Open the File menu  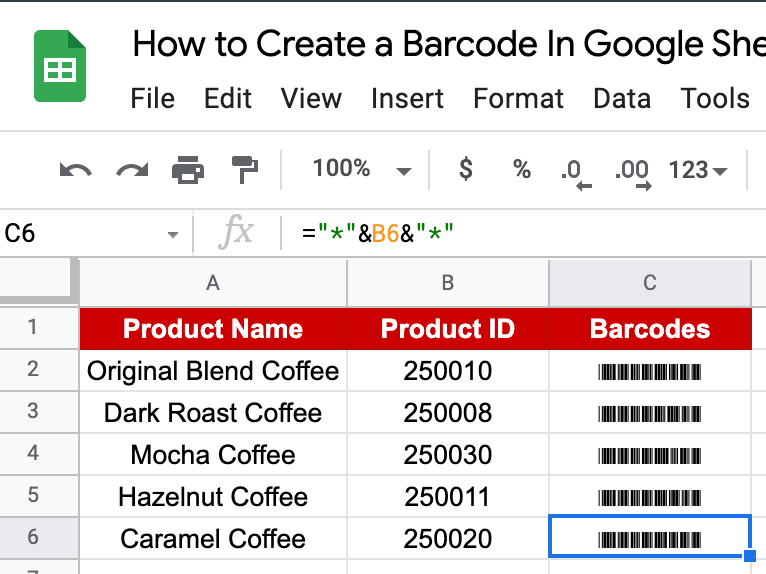pos(152,99)
